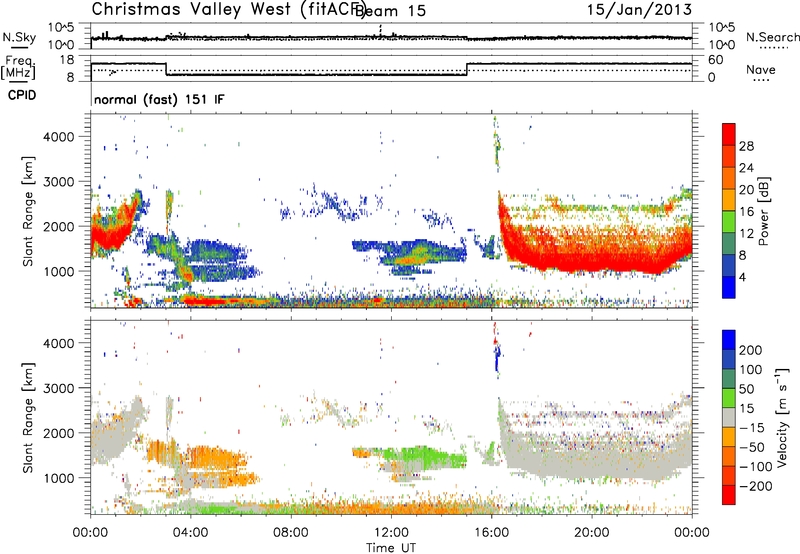Select the 'Freq. [MHz]' axis label
Viewport: 800px width, 554px height.
[x=18, y=67]
